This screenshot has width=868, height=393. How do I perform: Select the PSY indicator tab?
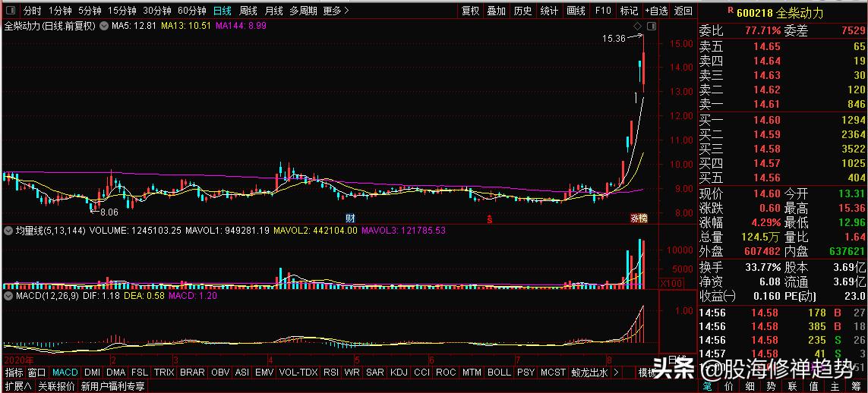526,373
